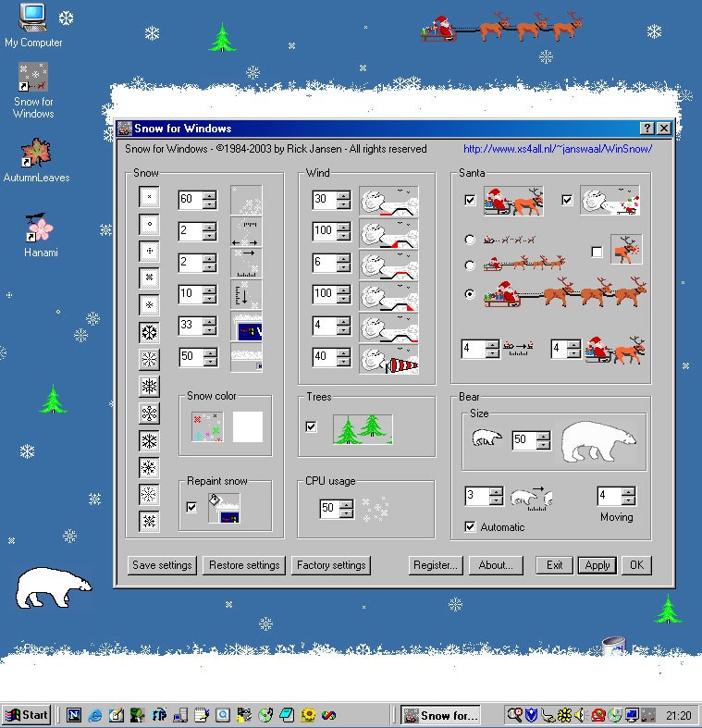This screenshot has height=728, width=702.
Task: Click Factory settings button
Action: [x=331, y=565]
